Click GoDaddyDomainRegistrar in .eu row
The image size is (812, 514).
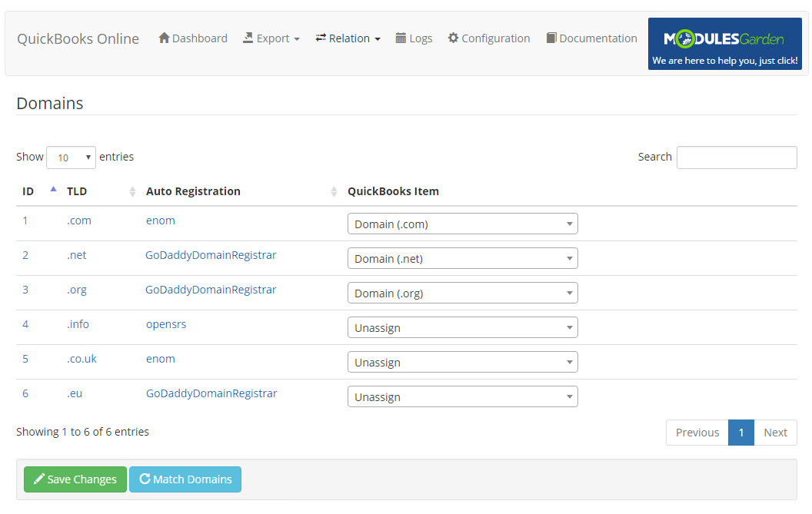tap(211, 393)
